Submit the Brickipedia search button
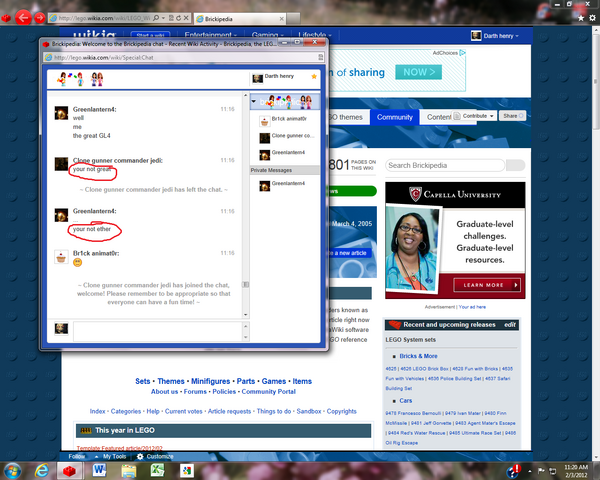This screenshot has height=480, width=600. point(515,165)
